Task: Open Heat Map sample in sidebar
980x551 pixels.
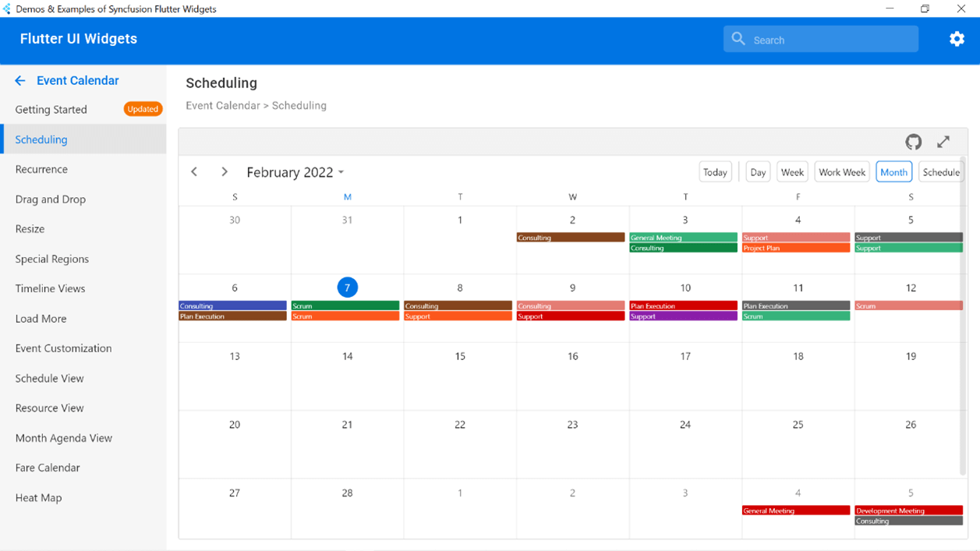Action: point(38,497)
